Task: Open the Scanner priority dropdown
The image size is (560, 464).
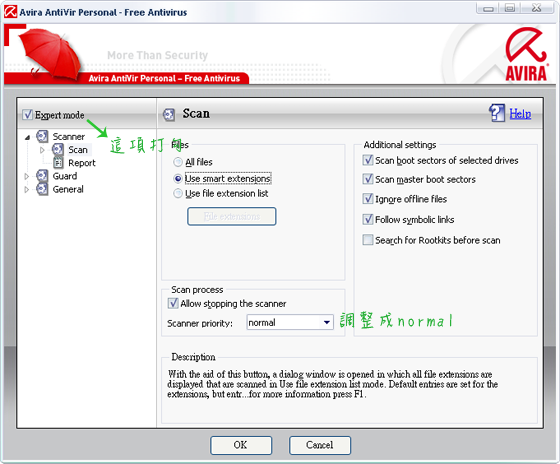Action: pyautogui.click(x=326, y=322)
